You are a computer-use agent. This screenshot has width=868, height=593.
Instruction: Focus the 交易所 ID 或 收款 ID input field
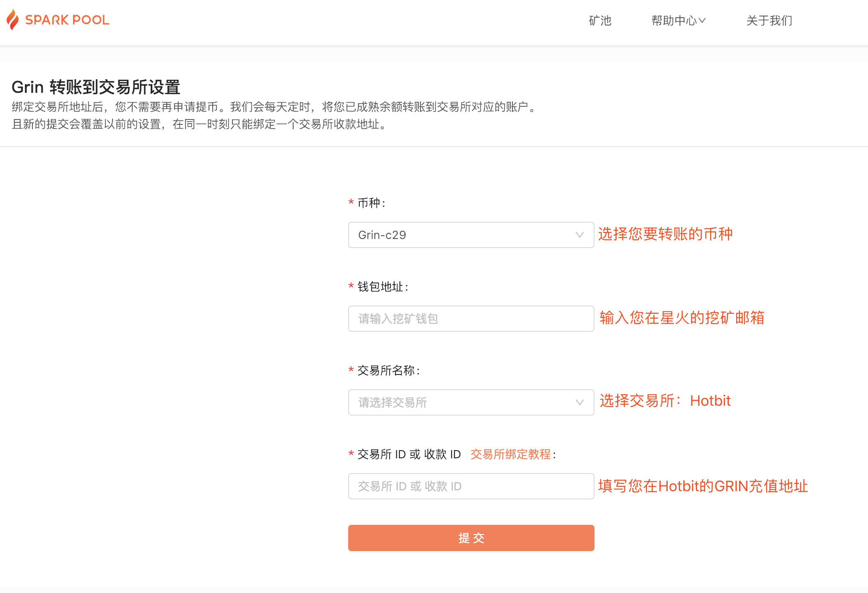471,486
